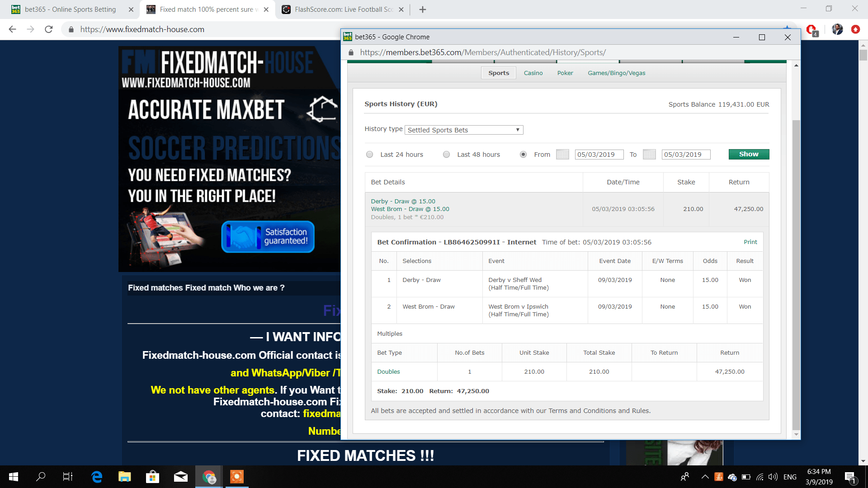Screen dimensions: 868x488
Task: Click the red Chrome update icon
Action: point(855,29)
